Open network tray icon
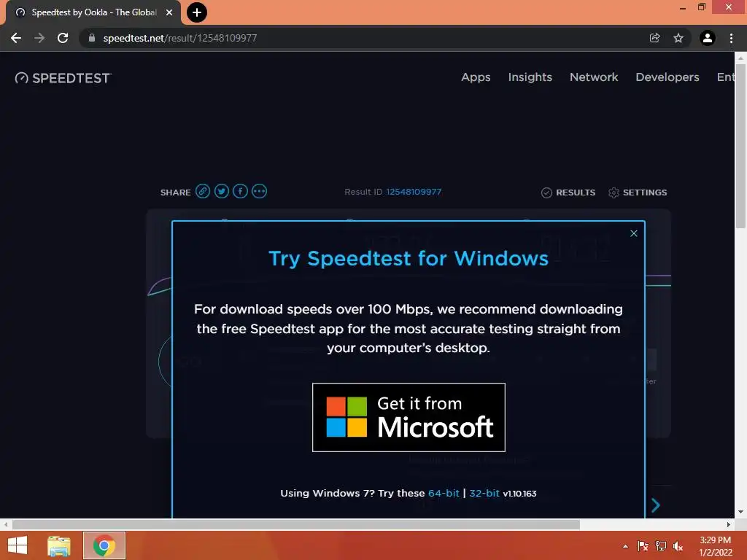Image resolution: width=747 pixels, height=560 pixels. (661, 546)
